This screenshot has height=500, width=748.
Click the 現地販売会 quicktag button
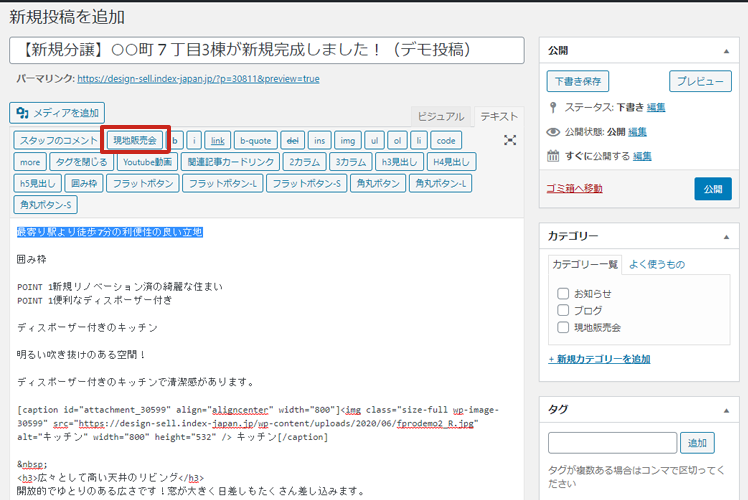point(135,141)
